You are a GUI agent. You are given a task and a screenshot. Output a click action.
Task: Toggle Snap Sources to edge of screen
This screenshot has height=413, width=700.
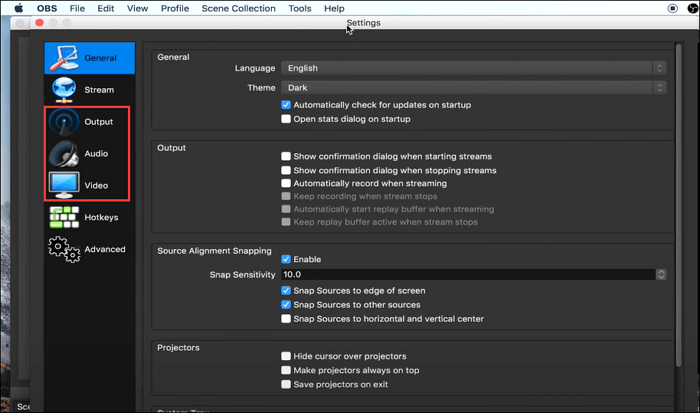[286, 291]
